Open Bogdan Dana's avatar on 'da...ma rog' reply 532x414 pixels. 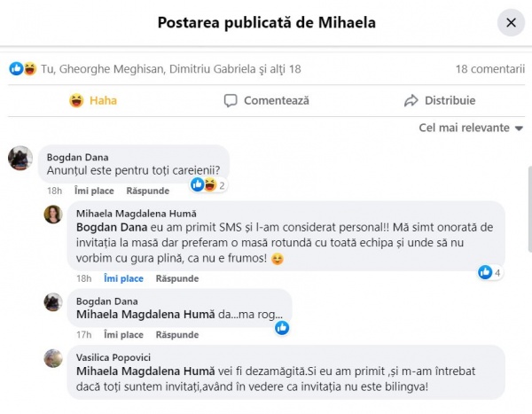click(x=53, y=301)
